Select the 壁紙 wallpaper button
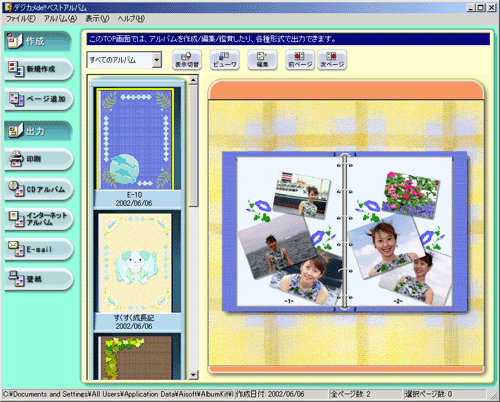This screenshot has width=500, height=402. [x=39, y=279]
